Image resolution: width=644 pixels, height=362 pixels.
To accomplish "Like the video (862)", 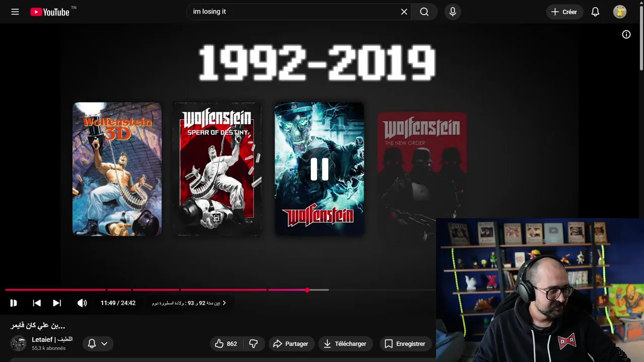I will click(226, 344).
